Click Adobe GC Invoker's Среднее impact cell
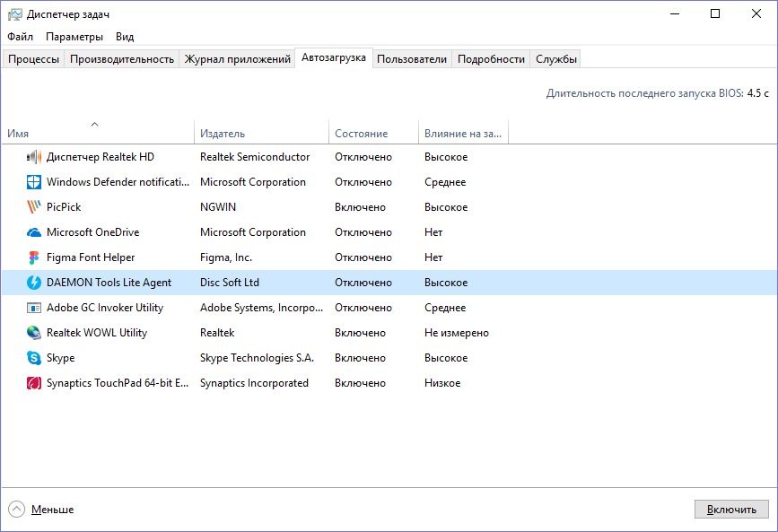 pos(445,308)
